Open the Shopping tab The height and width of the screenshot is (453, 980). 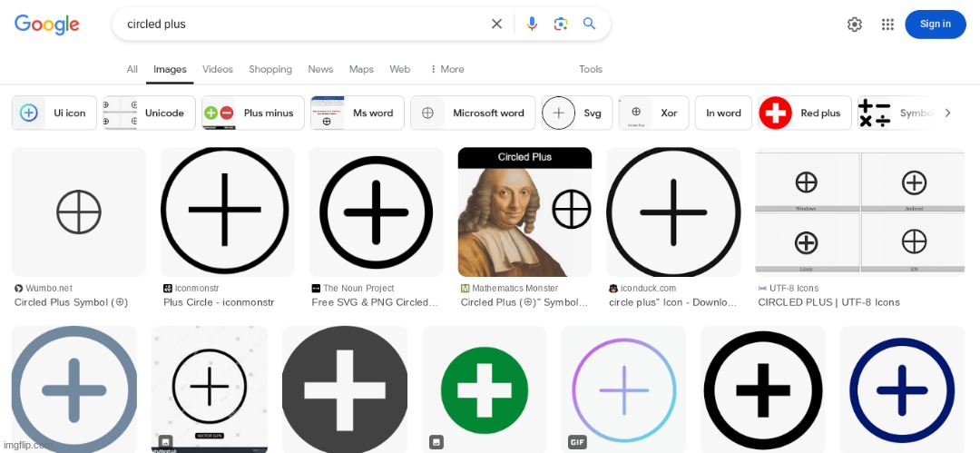coord(270,70)
